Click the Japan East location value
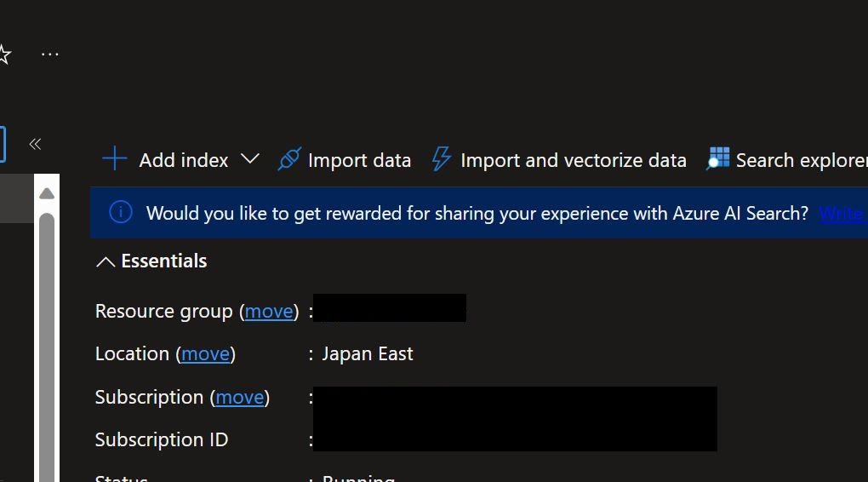 point(368,354)
